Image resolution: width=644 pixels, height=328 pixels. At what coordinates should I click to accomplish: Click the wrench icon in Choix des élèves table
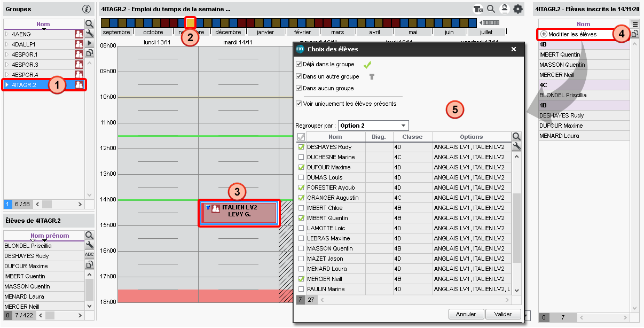(516, 146)
